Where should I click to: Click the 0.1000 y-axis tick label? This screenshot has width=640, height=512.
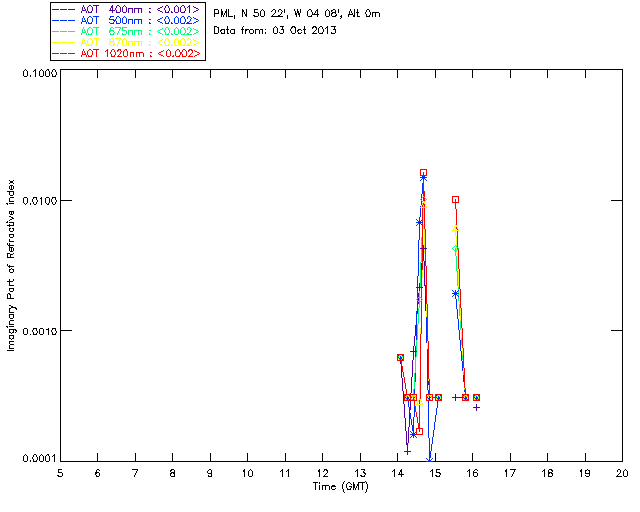pyautogui.click(x=40, y=73)
